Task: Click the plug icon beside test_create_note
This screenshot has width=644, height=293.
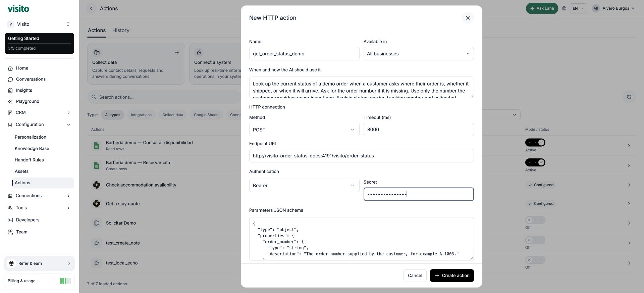Action: [x=97, y=243]
